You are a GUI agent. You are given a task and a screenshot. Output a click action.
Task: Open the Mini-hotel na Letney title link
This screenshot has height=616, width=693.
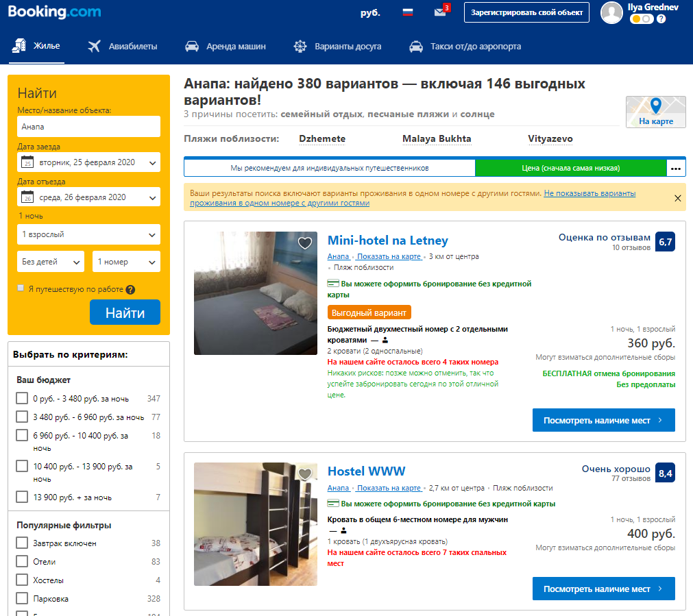tap(387, 241)
